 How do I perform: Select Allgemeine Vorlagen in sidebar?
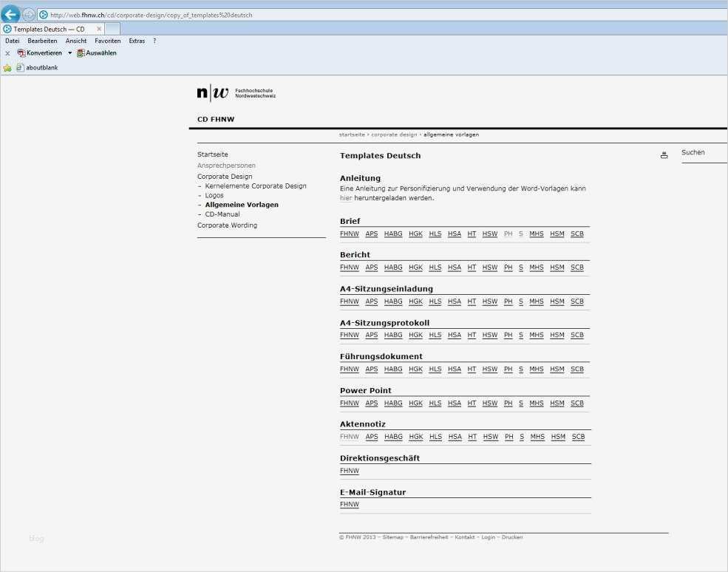click(x=242, y=205)
